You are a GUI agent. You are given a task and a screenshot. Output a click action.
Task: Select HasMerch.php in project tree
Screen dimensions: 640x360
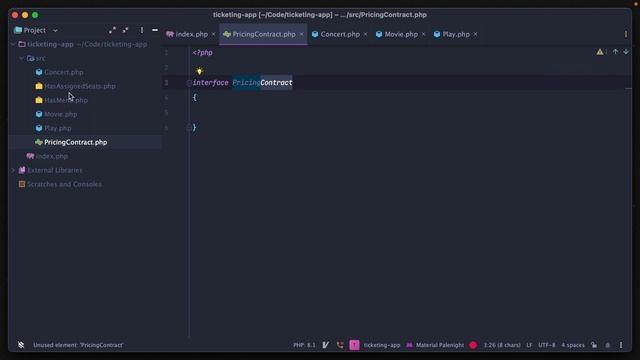(66, 100)
